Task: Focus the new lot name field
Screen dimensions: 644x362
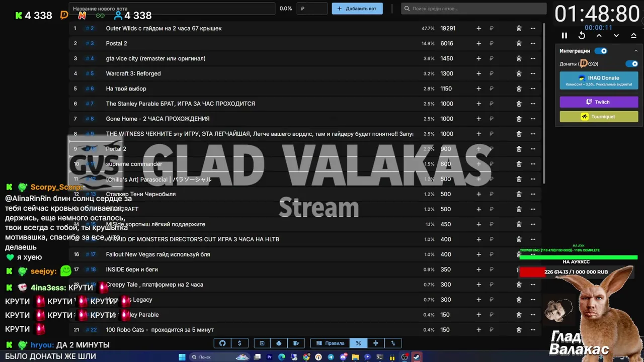Action: pos(172,9)
